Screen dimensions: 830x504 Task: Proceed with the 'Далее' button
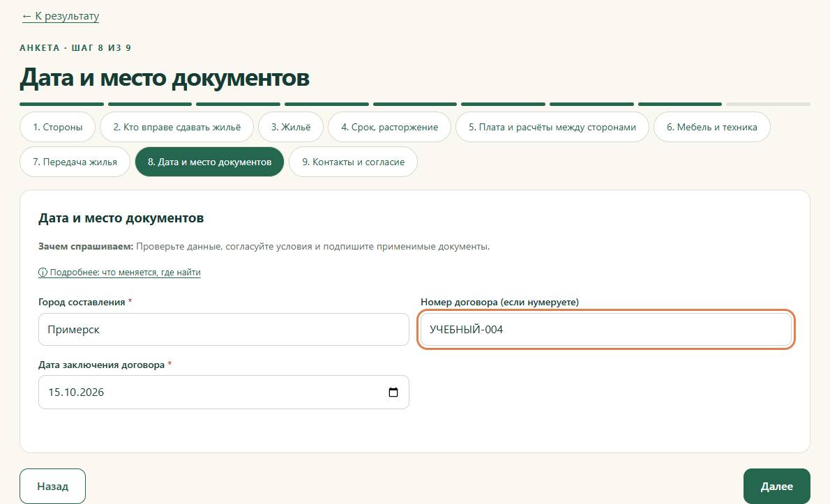pos(776,486)
